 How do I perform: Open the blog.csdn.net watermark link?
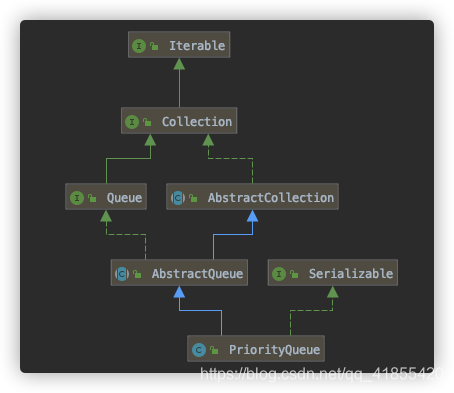(x=322, y=374)
